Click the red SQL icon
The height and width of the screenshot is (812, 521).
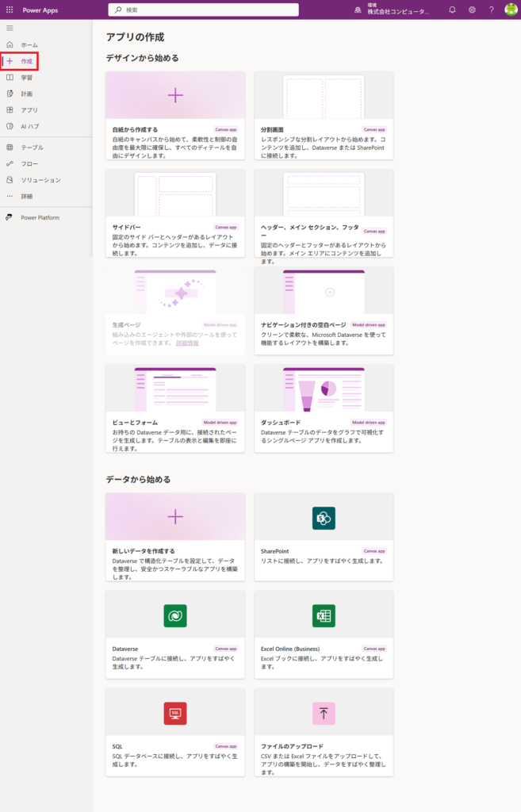[175, 714]
